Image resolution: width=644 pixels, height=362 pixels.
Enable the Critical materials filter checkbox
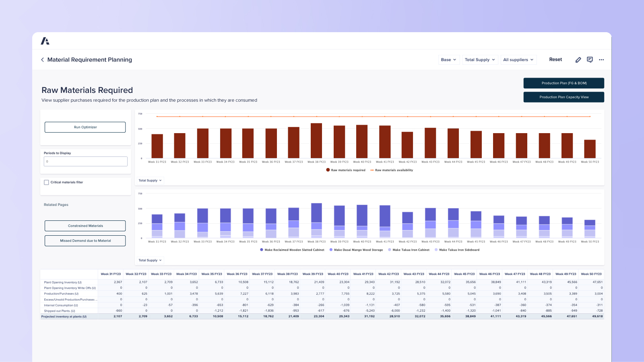[46, 182]
